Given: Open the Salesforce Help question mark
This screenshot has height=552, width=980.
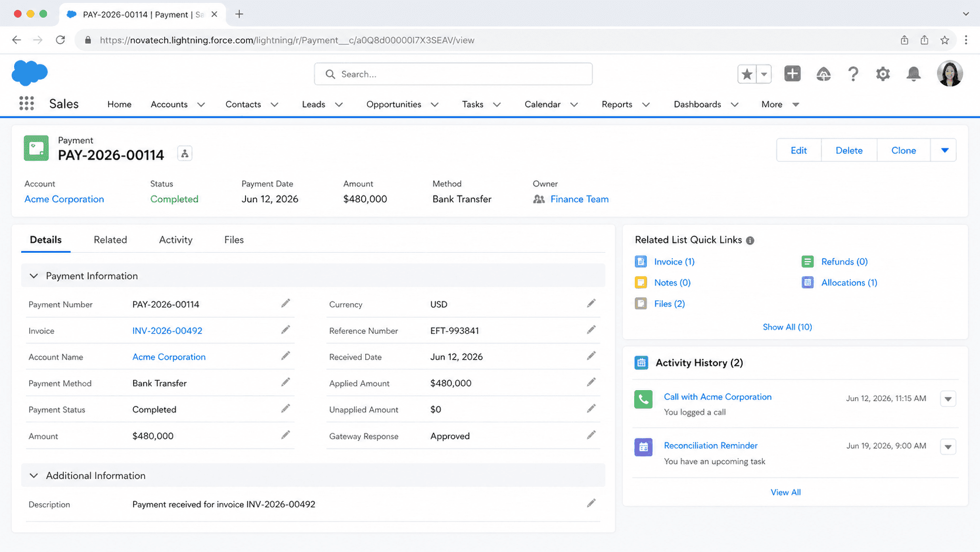Looking at the screenshot, I should (x=853, y=74).
